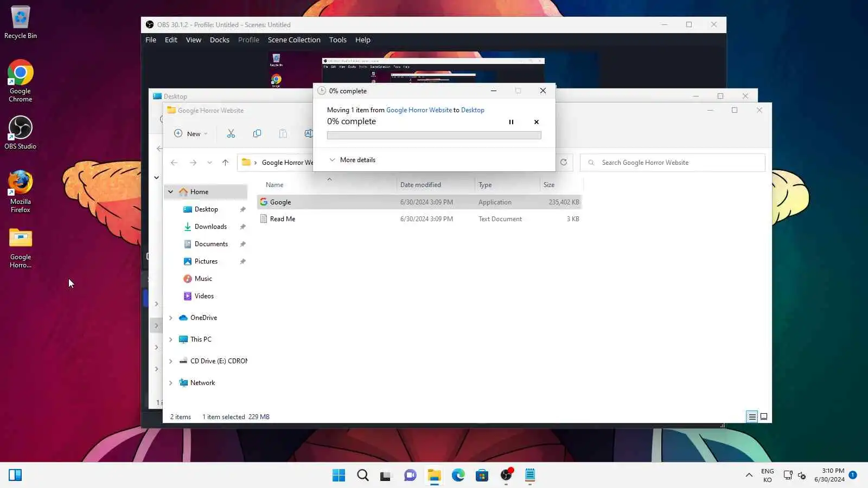This screenshot has height=488, width=868.
Task: Open taskbar Search
Action: point(363,476)
